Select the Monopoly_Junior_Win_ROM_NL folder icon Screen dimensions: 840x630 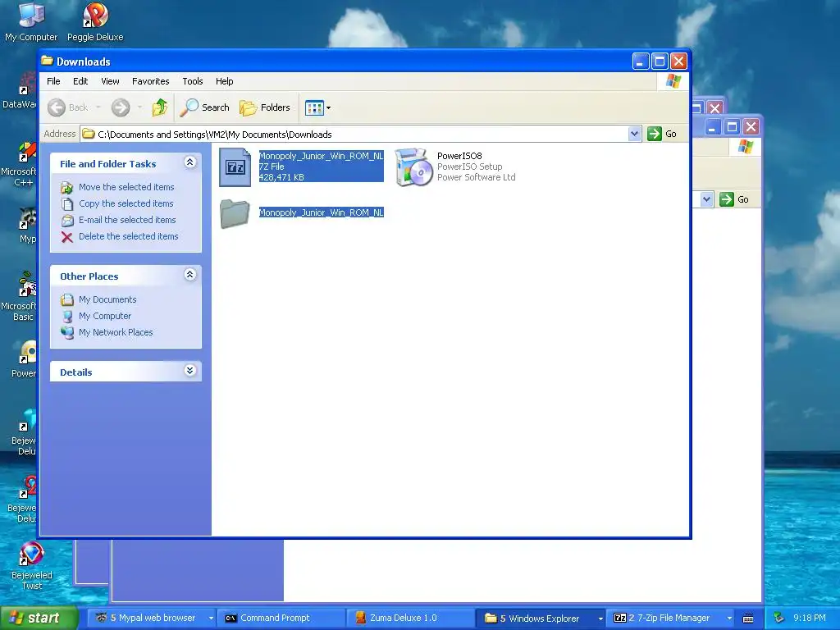[x=235, y=213]
